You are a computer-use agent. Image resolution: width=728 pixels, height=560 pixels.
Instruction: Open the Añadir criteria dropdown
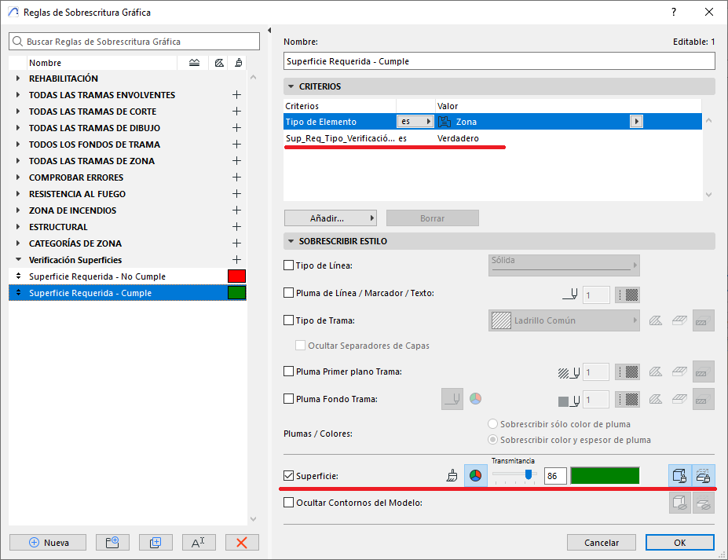point(330,218)
